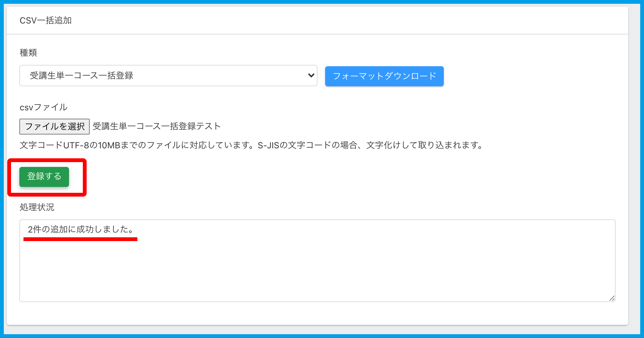Select the 受講生単一コース一括登録 option text

pos(82,76)
